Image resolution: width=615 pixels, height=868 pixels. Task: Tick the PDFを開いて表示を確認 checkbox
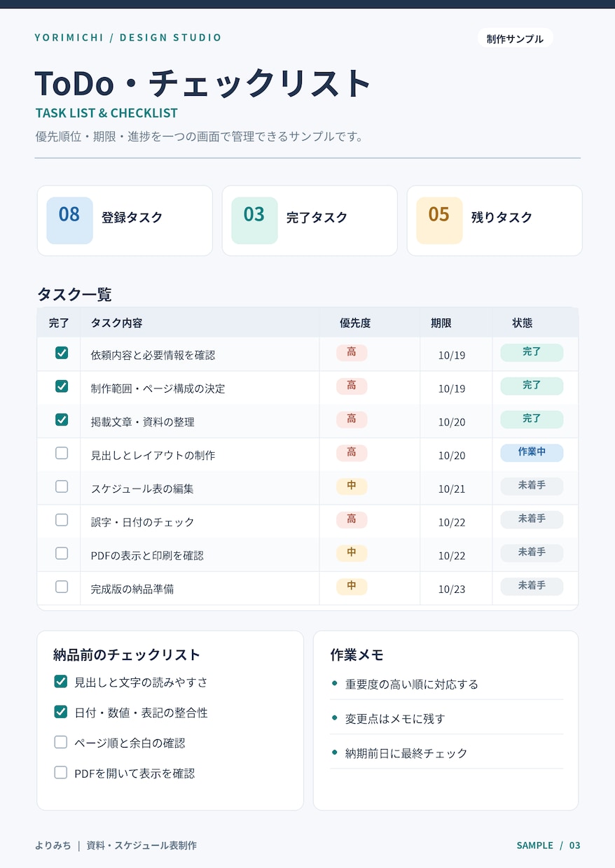pos(61,773)
